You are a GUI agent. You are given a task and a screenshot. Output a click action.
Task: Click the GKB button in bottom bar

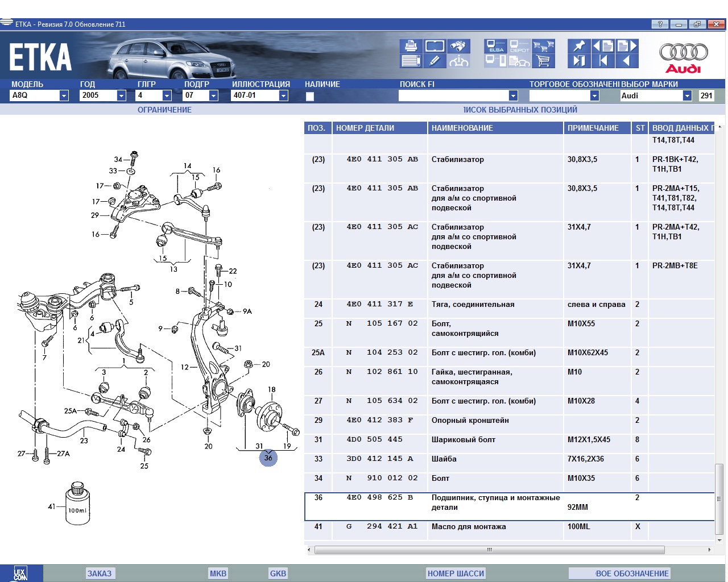pyautogui.click(x=278, y=573)
